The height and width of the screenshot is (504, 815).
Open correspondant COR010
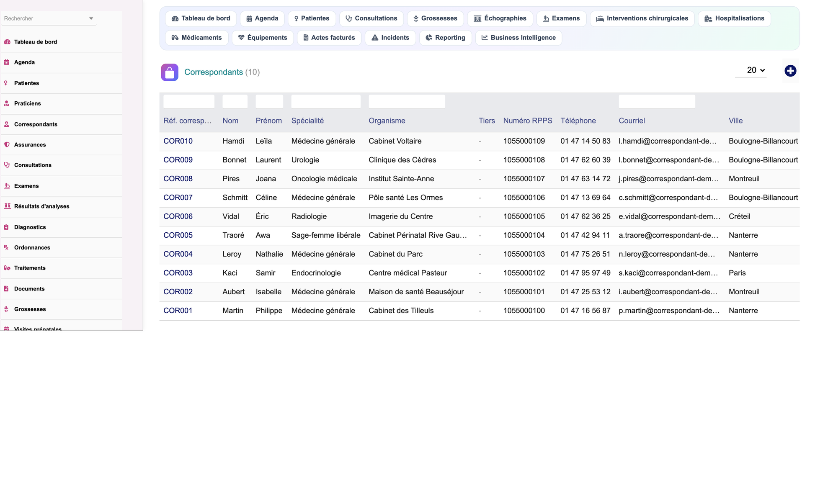tap(178, 141)
